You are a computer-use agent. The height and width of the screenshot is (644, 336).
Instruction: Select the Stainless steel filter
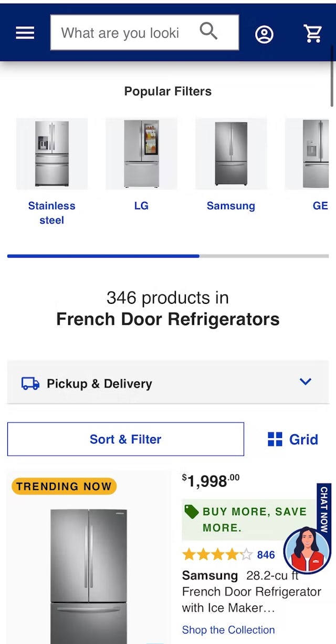(x=51, y=154)
